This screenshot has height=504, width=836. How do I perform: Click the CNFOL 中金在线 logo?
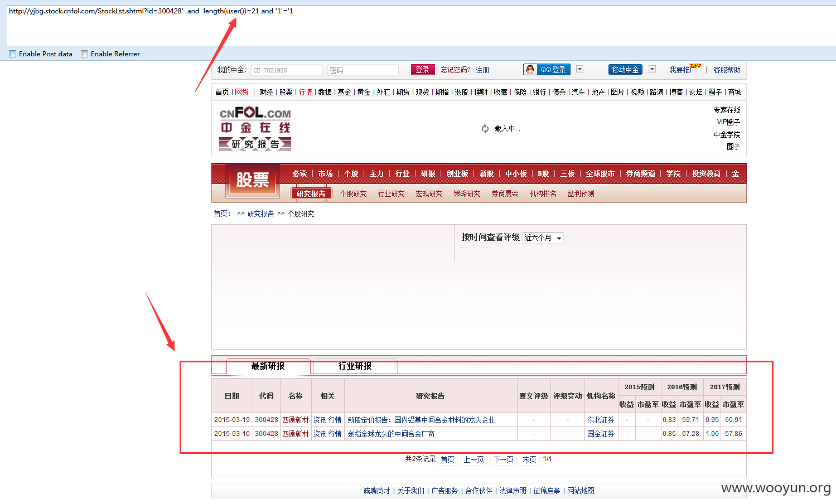[255, 129]
